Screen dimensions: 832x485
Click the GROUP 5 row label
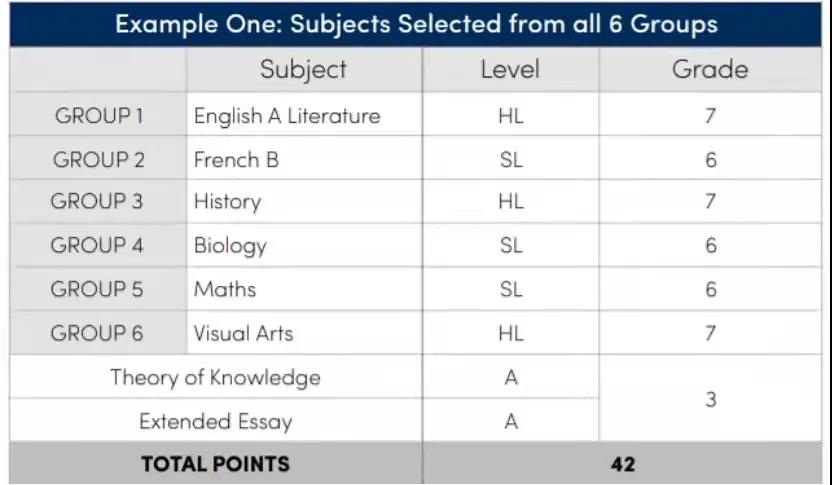click(x=98, y=289)
